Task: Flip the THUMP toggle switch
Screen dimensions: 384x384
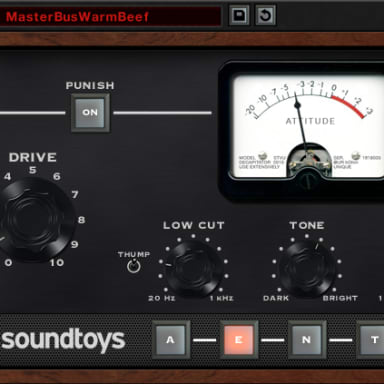Action: pyautogui.click(x=134, y=266)
